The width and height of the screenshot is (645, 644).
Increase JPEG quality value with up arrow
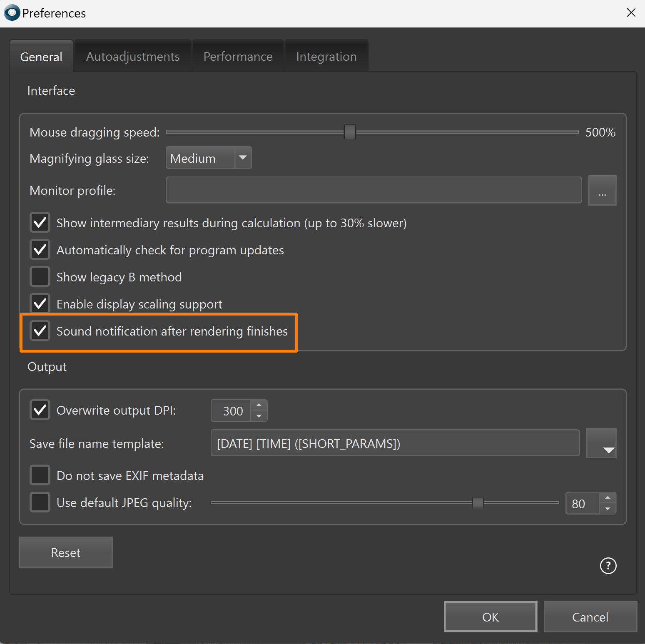click(608, 498)
